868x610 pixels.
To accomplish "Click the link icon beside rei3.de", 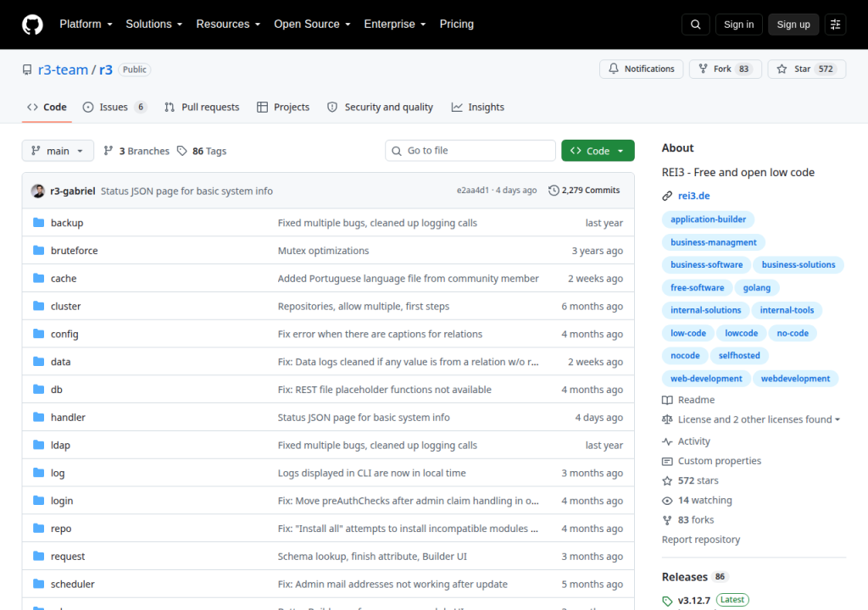I will pos(667,196).
